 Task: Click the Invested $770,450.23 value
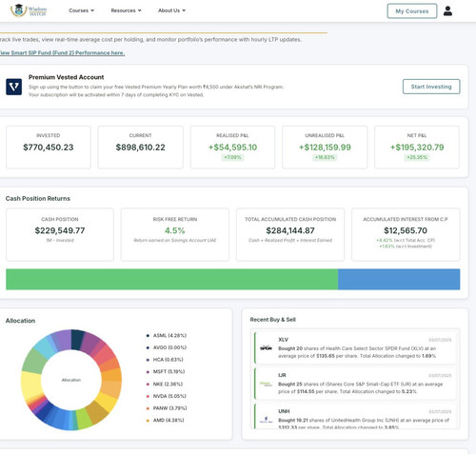49,148
